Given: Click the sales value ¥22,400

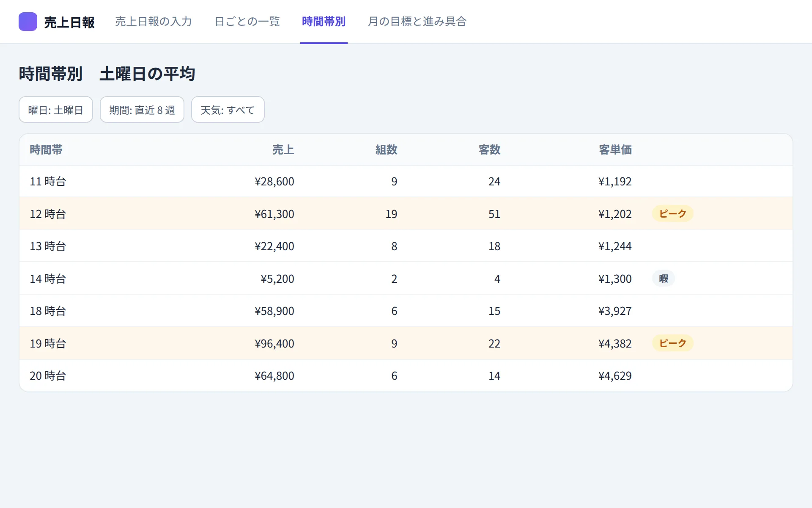Looking at the screenshot, I should (274, 246).
